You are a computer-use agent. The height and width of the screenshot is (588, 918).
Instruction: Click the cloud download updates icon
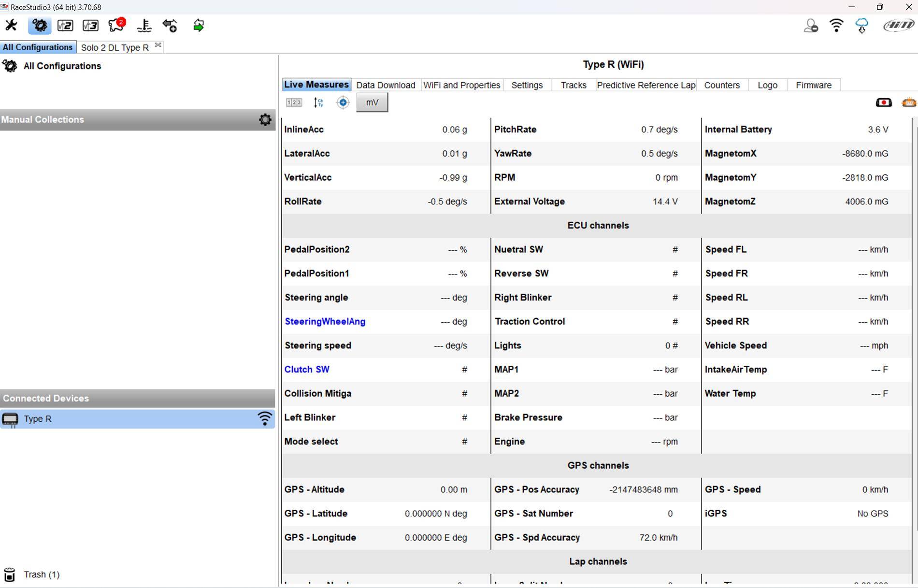[861, 25]
